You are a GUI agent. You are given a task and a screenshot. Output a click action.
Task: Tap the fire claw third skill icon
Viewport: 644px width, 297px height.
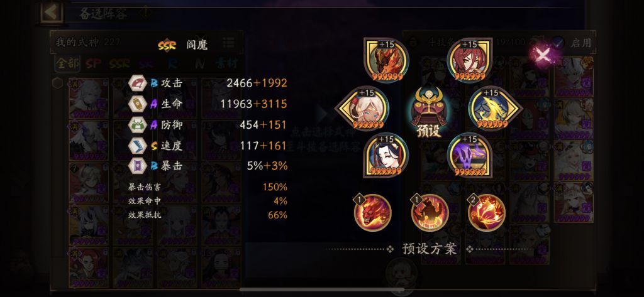tap(487, 212)
